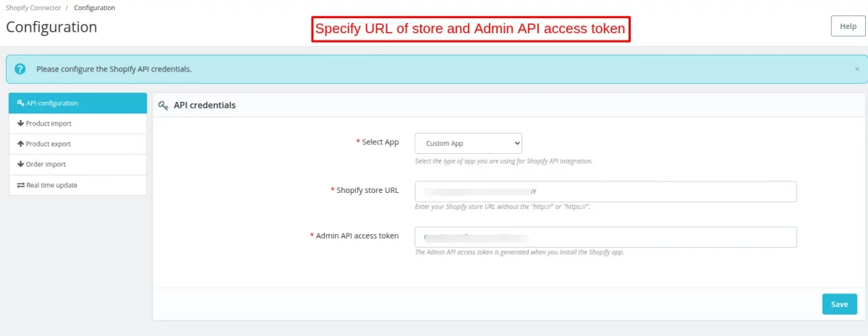Click the 'Configuration' page title

(x=51, y=27)
